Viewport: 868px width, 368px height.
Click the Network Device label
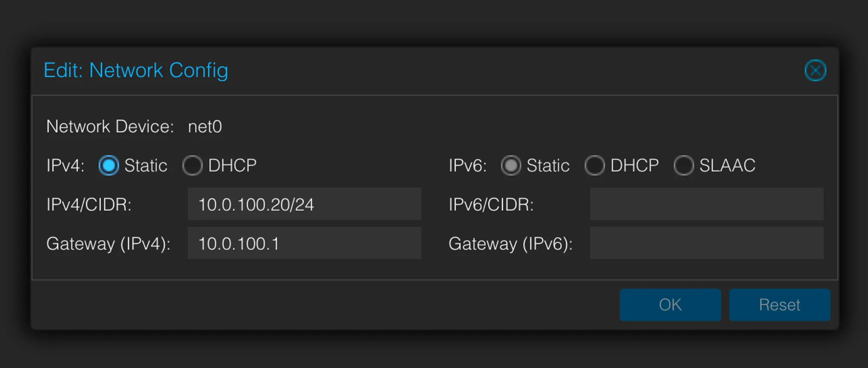[x=109, y=126]
